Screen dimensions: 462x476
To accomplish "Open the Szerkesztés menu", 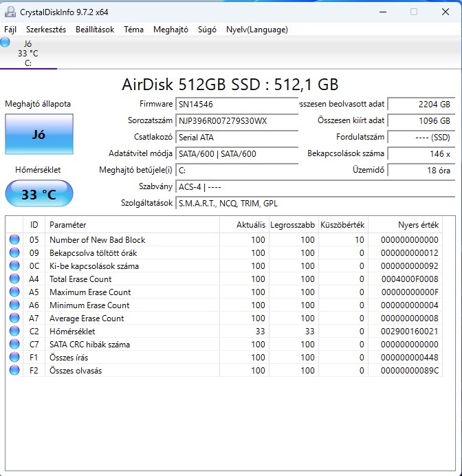I will [46, 30].
